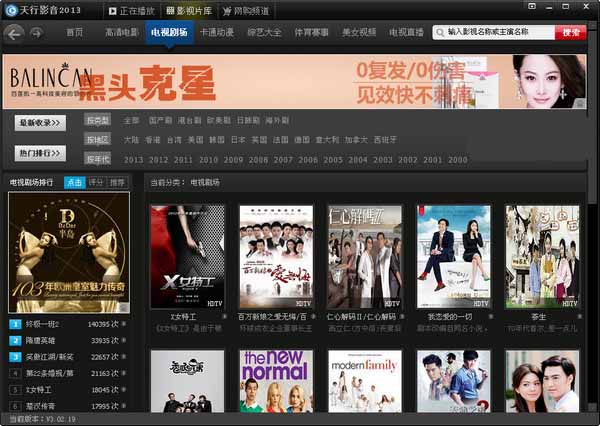Screen dimensions: 600x426
Task: Filter by 日韩剧 type
Action: pos(248,121)
